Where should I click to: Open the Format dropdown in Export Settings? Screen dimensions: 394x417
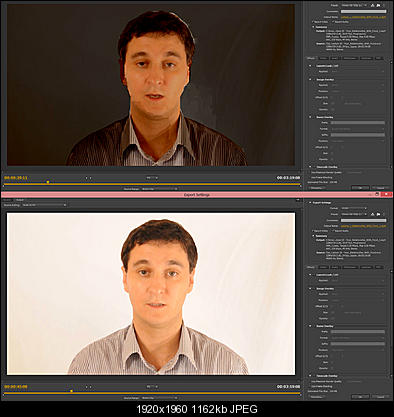click(x=354, y=208)
